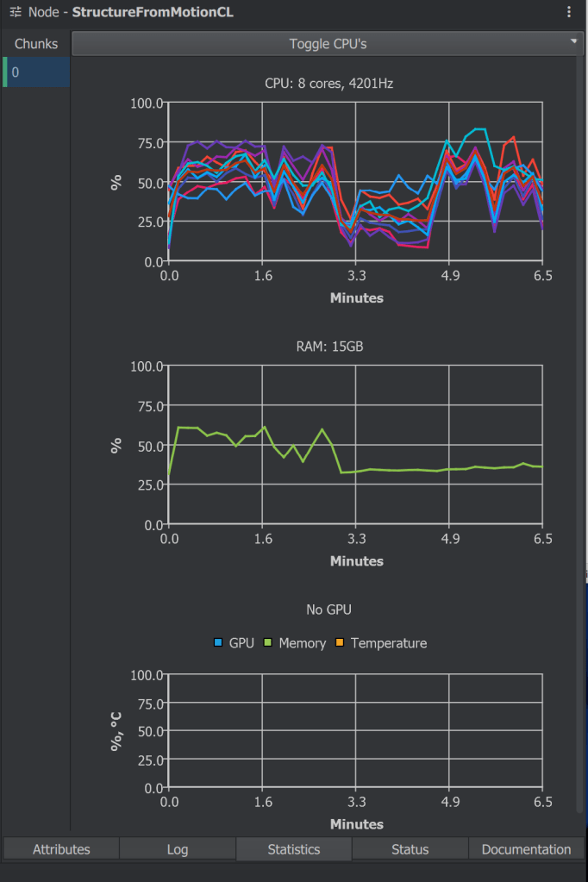This screenshot has width=588, height=882.
Task: Go to the Status tab
Action: (410, 849)
